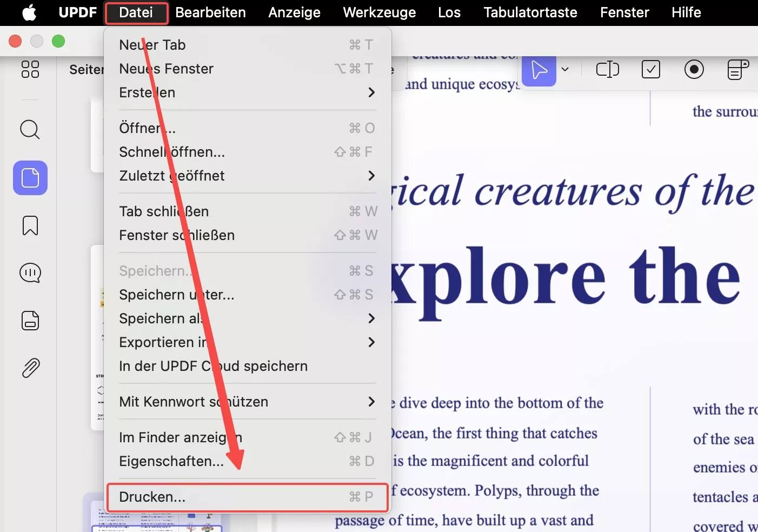
Task: Insert a checkbox form field
Action: click(x=651, y=69)
